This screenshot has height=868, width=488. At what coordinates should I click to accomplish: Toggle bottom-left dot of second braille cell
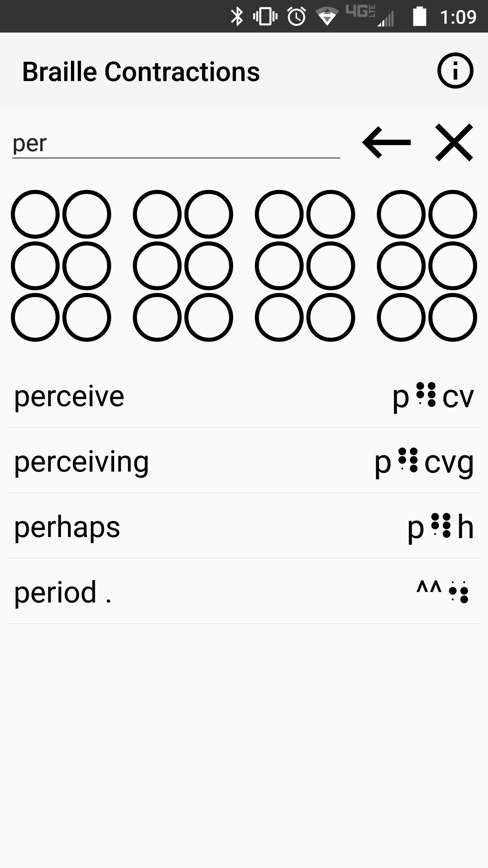tap(157, 317)
